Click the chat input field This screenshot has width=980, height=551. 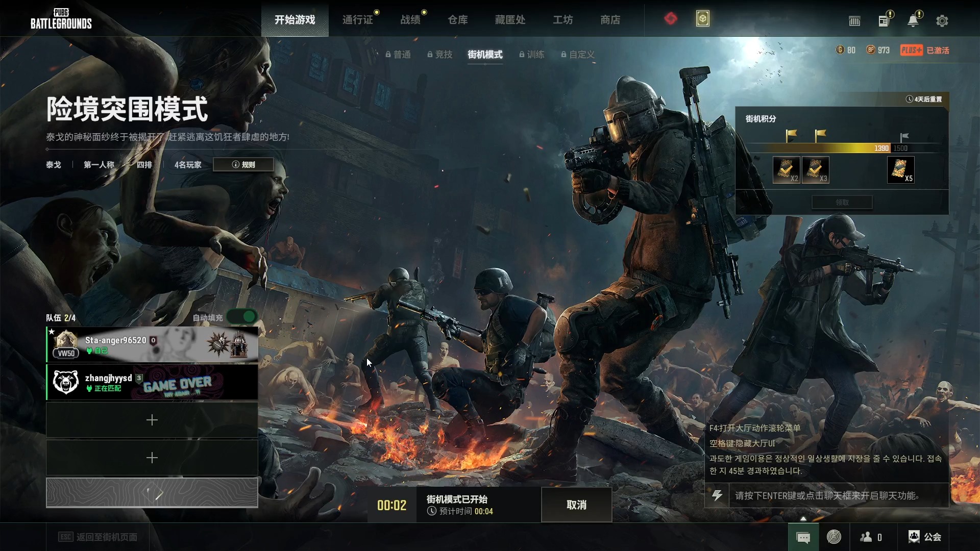839,495
